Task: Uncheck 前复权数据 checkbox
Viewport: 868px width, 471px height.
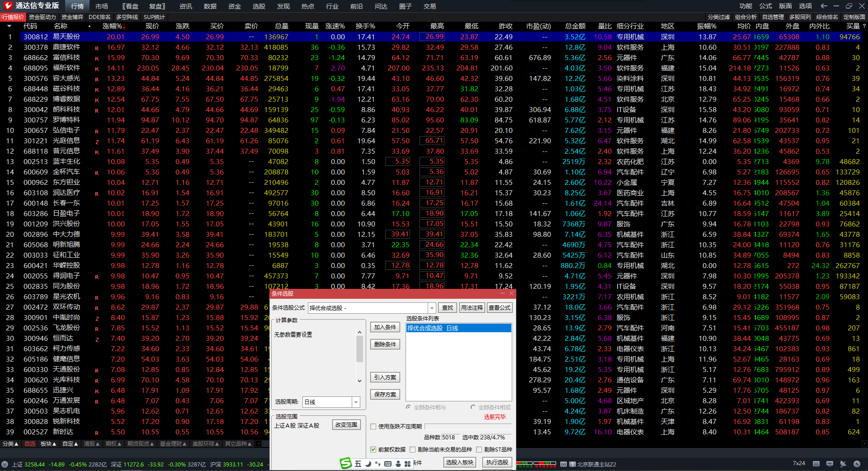Action: pyautogui.click(x=373, y=449)
